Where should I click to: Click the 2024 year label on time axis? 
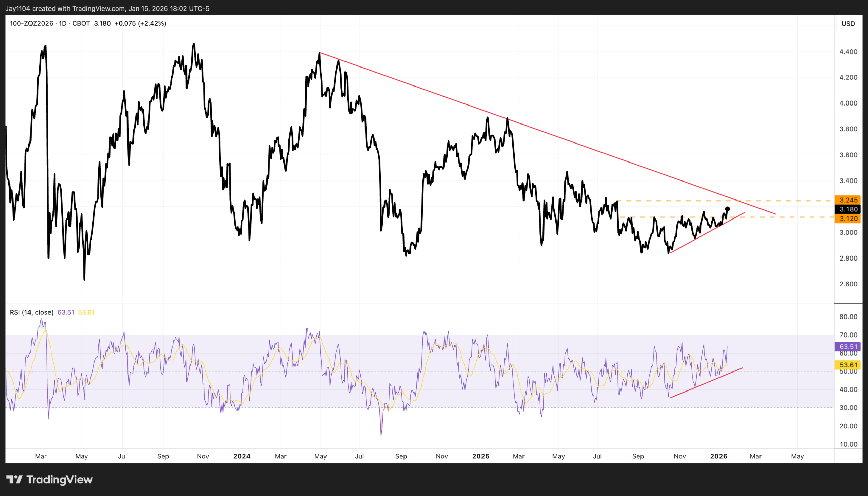[242, 456]
